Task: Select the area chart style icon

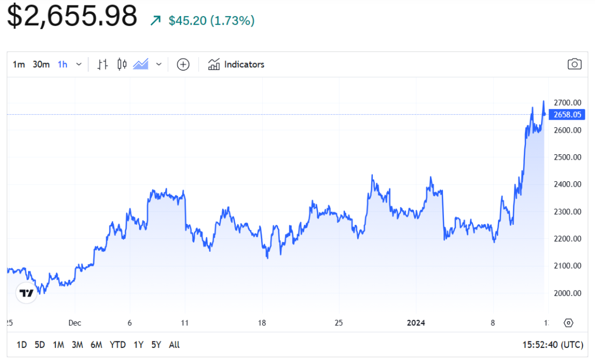Action: coord(141,65)
